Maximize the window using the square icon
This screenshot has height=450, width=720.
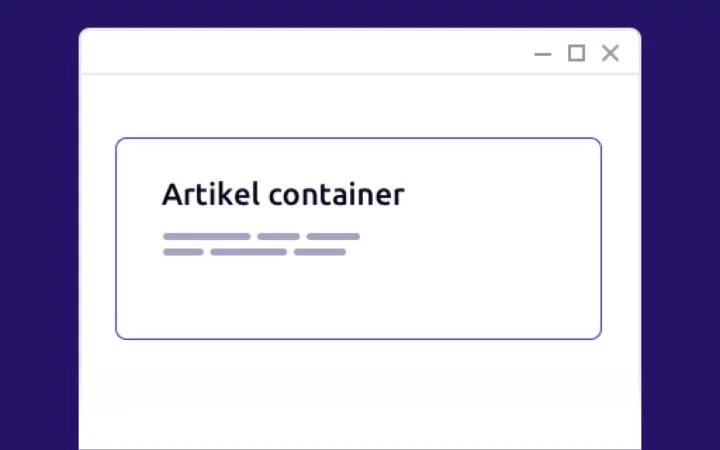pyautogui.click(x=576, y=53)
